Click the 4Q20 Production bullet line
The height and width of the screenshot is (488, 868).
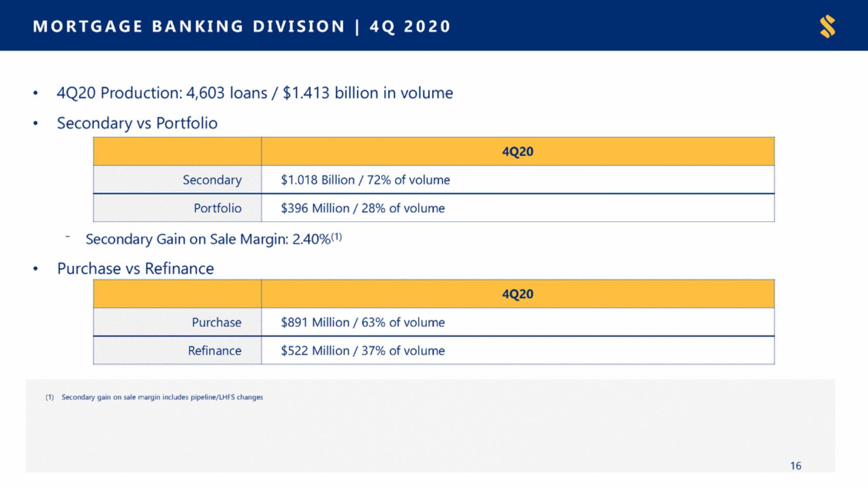pos(255,93)
